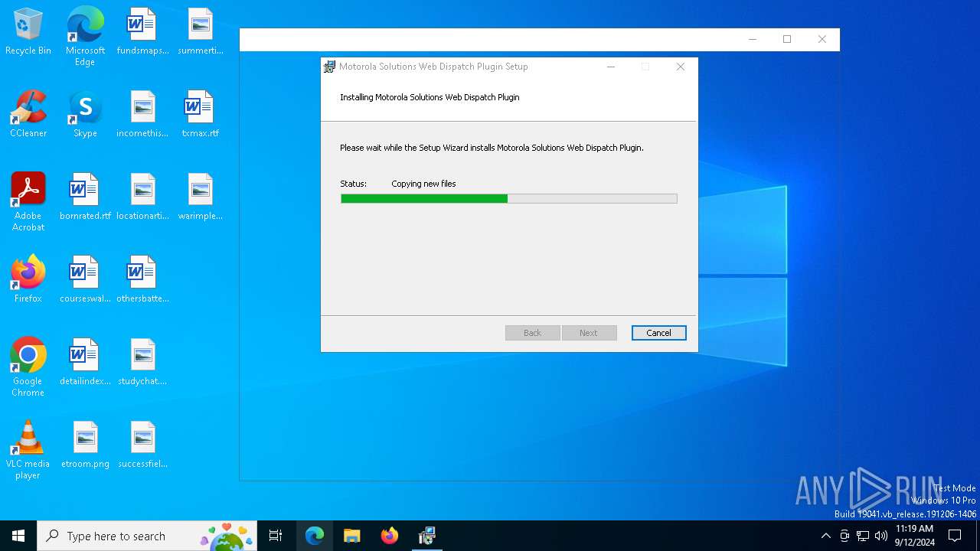
Task: Click the 'Installing Motorola Solutions Web Dispatch Plugin' heading
Action: point(430,97)
